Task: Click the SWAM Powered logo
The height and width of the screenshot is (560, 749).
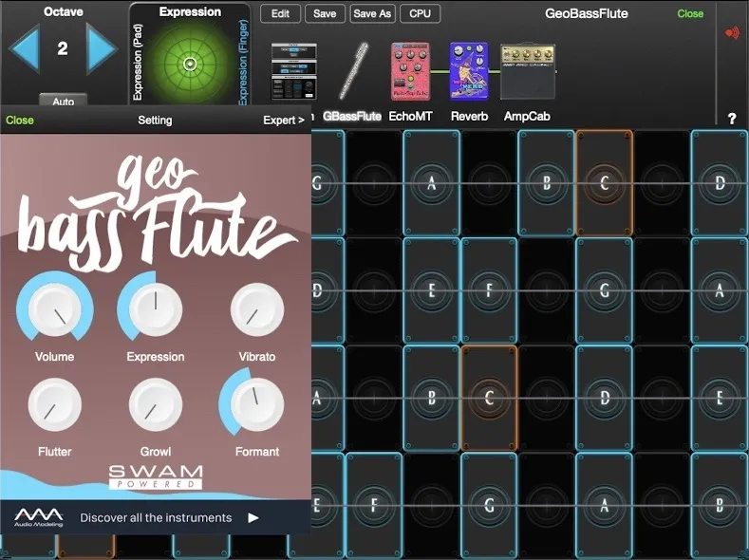Action: 156,476
